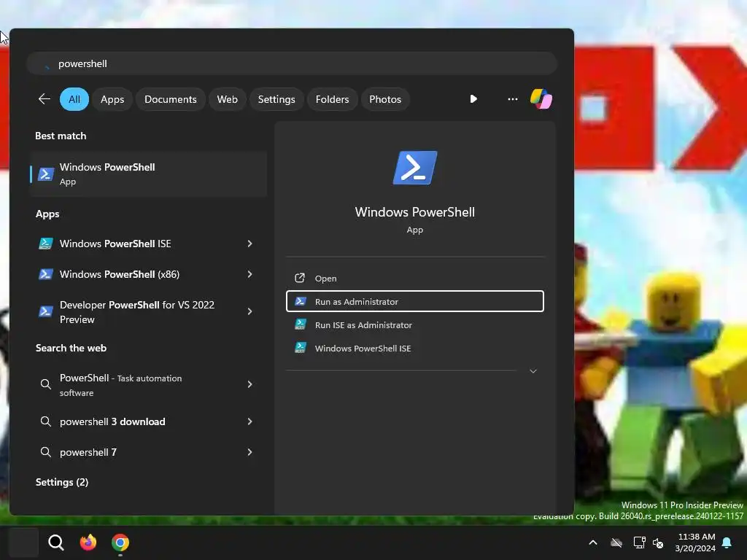The height and width of the screenshot is (560, 747).
Task: Open the notification bell icon
Action: click(727, 542)
